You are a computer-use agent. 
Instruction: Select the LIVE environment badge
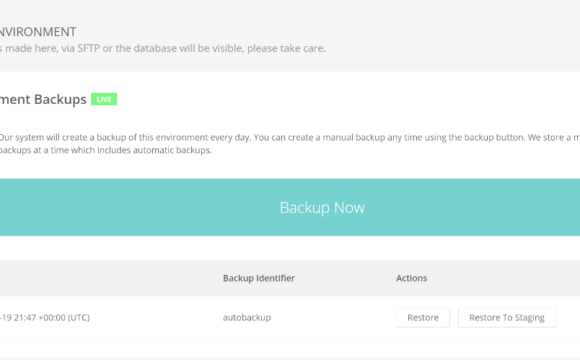pos(104,99)
